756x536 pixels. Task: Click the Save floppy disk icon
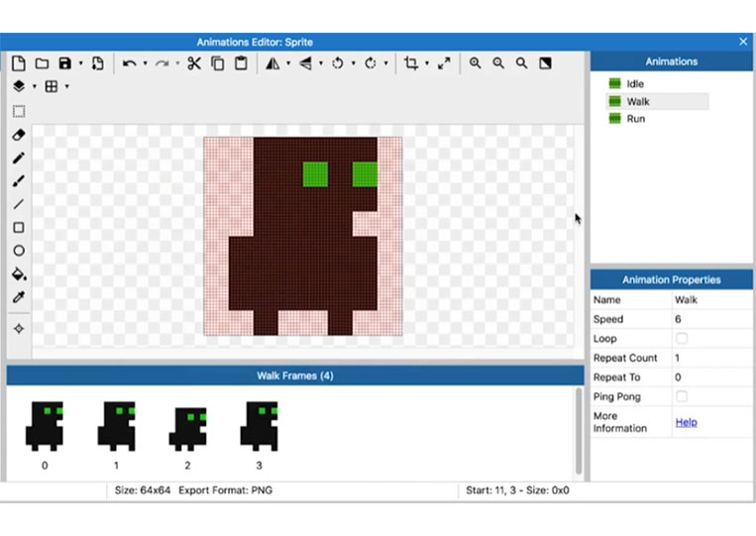[x=65, y=63]
